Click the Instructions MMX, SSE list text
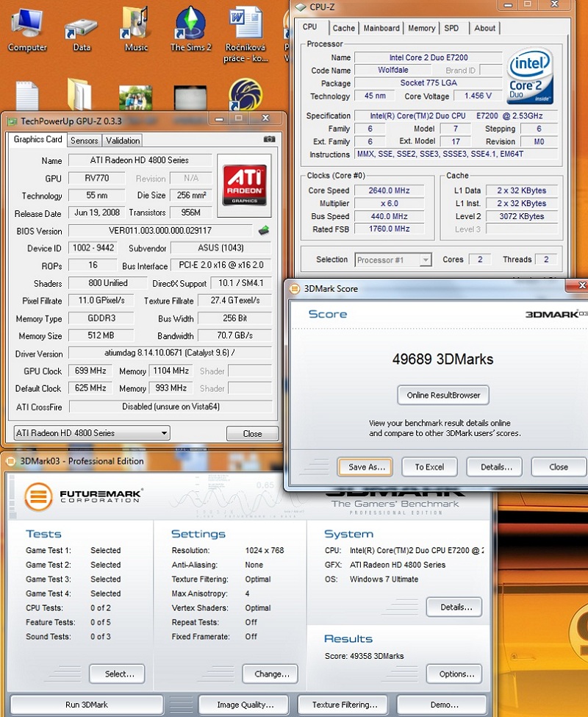The image size is (588, 717). coord(440,154)
